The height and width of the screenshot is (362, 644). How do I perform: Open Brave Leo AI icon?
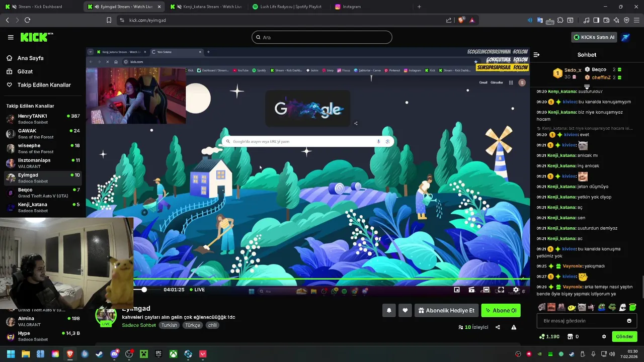point(616,20)
